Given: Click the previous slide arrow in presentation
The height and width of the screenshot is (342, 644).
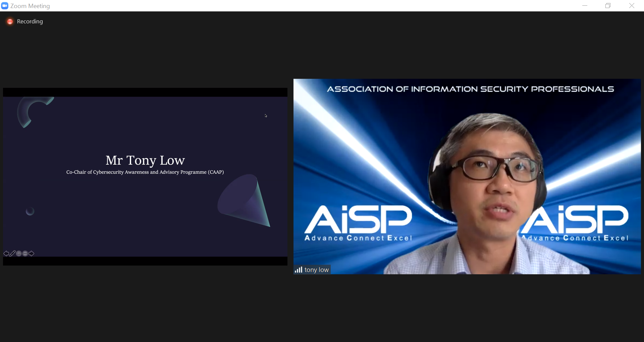Looking at the screenshot, I should (6, 253).
